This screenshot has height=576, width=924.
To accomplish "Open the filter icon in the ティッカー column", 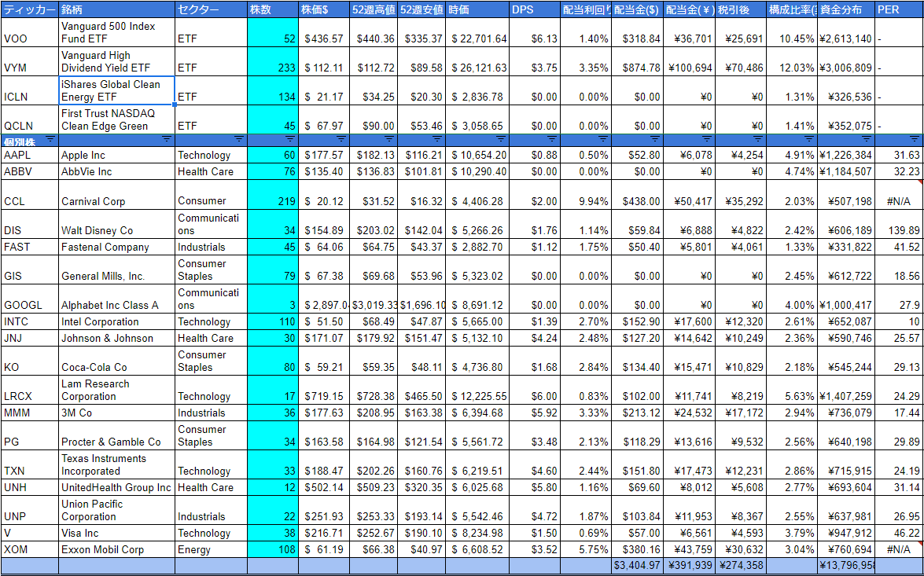I will 51,140.
